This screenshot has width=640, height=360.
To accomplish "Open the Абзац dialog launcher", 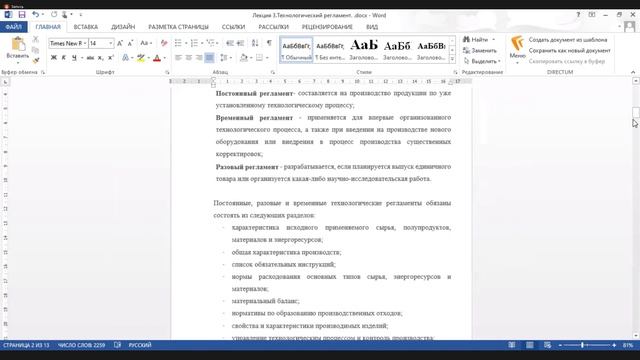I will (x=273, y=72).
